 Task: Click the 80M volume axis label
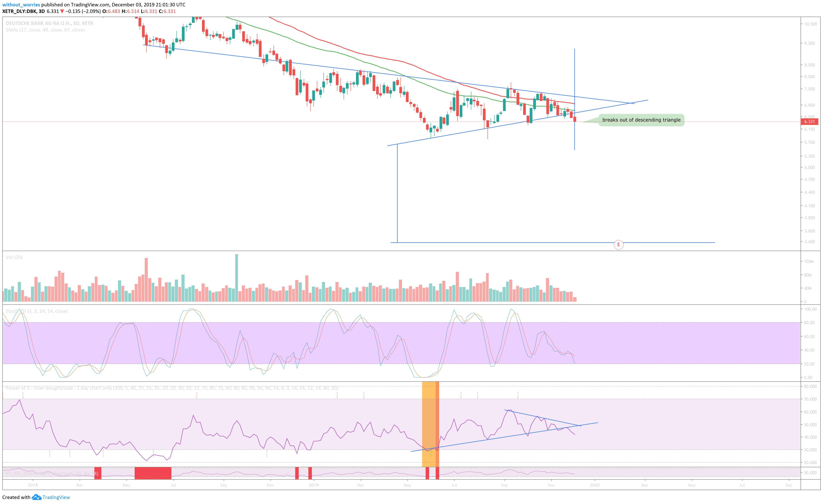click(x=808, y=275)
